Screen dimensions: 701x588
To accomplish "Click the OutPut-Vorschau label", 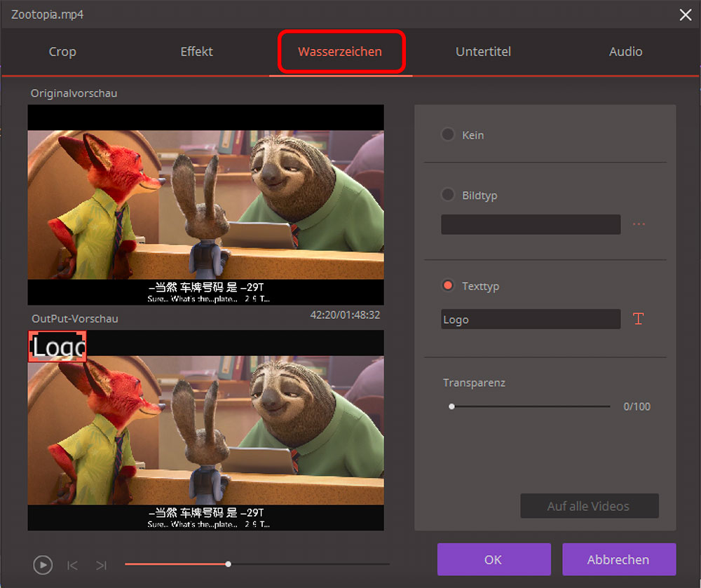I will 75,319.
